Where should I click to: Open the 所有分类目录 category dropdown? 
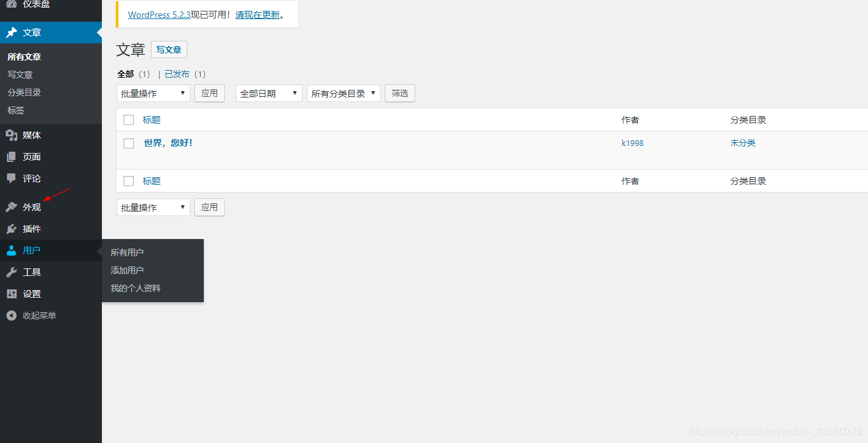tap(344, 93)
